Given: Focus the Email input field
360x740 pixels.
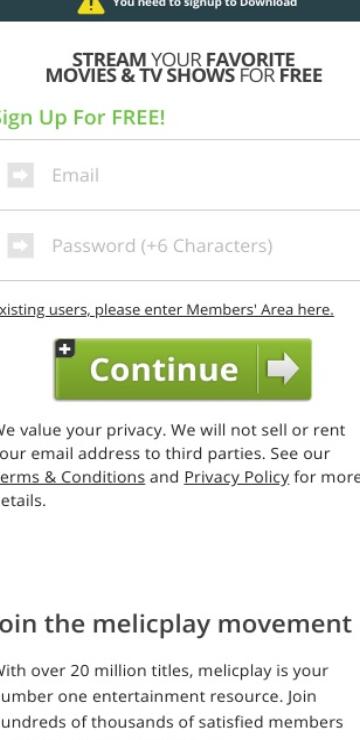Looking at the screenshot, I should [x=180, y=175].
